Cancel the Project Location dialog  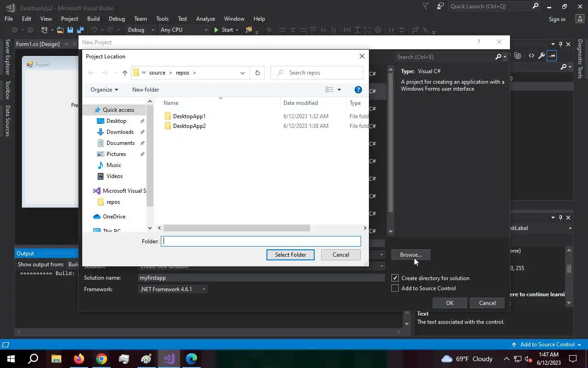[x=341, y=254]
